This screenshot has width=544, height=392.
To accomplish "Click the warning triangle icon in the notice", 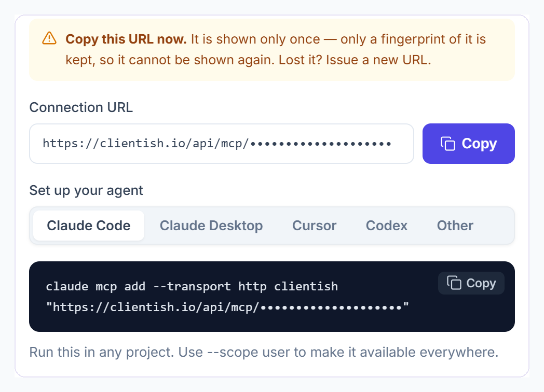I will point(49,38).
